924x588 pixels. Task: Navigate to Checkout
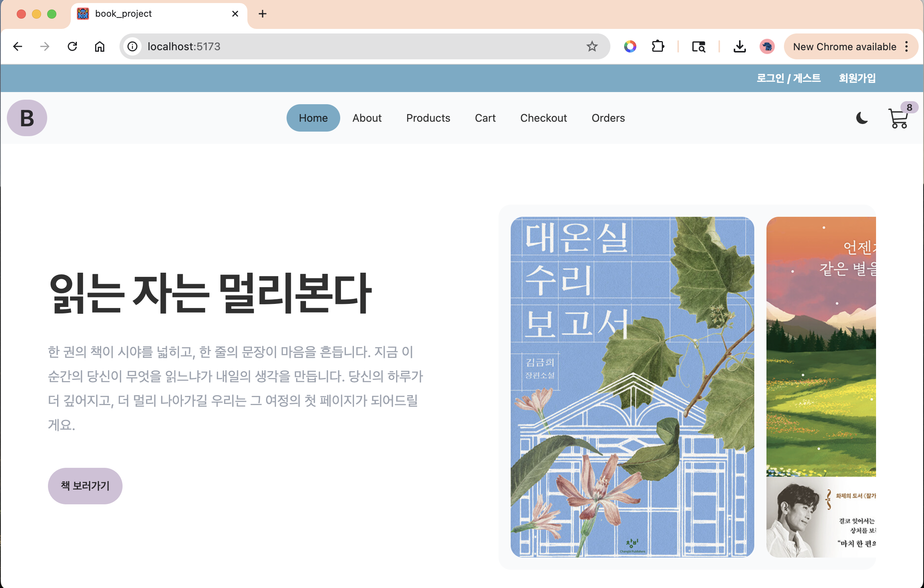[x=543, y=118]
